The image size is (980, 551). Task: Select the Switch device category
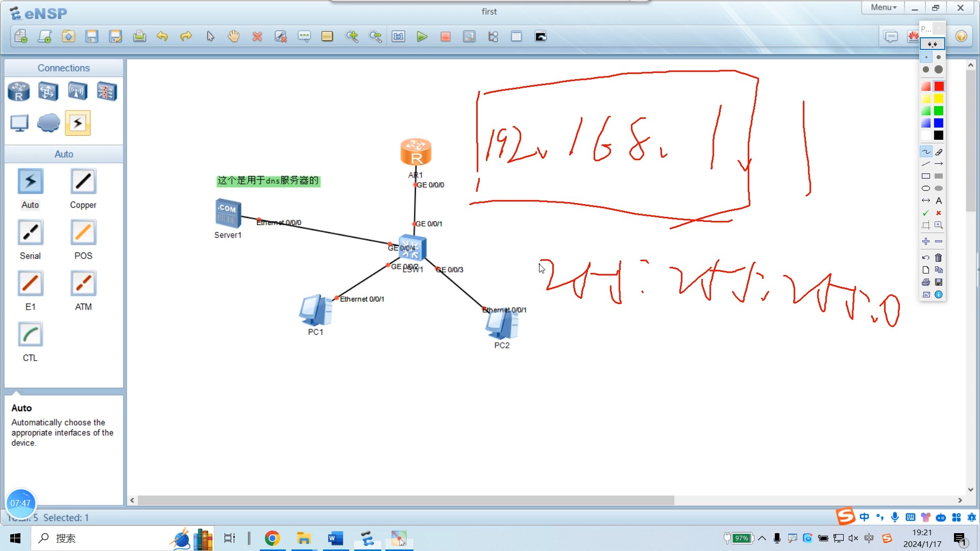point(48,92)
